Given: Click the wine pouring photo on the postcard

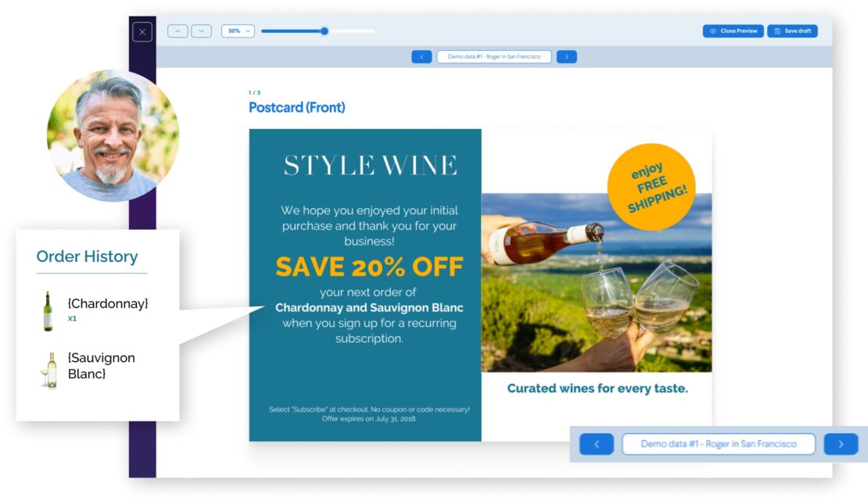Looking at the screenshot, I should tap(596, 282).
